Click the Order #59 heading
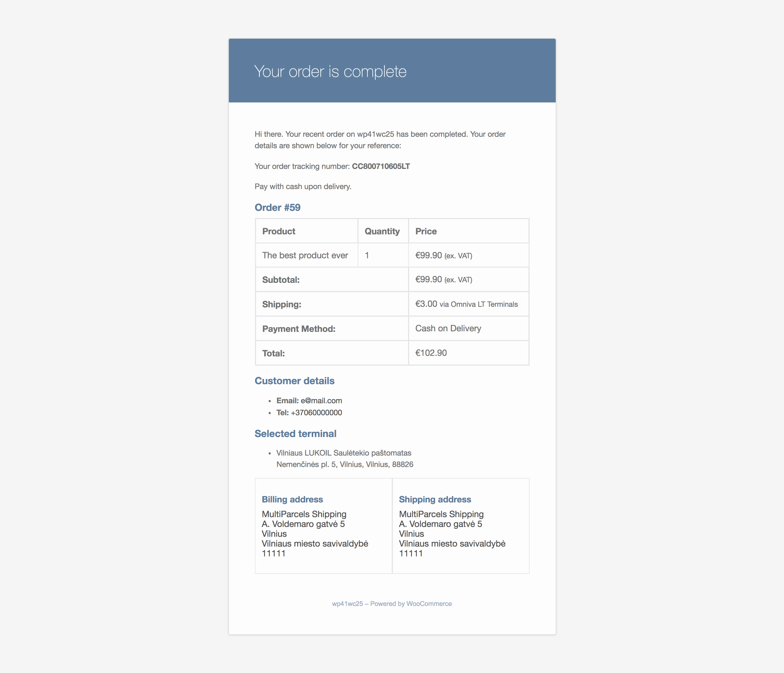The width and height of the screenshot is (784, 673). [277, 207]
